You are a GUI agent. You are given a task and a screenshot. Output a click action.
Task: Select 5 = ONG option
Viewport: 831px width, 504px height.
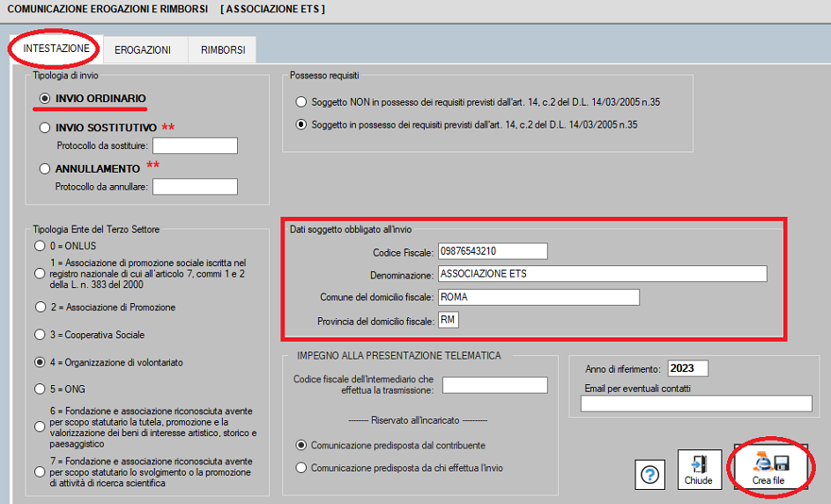(40, 389)
